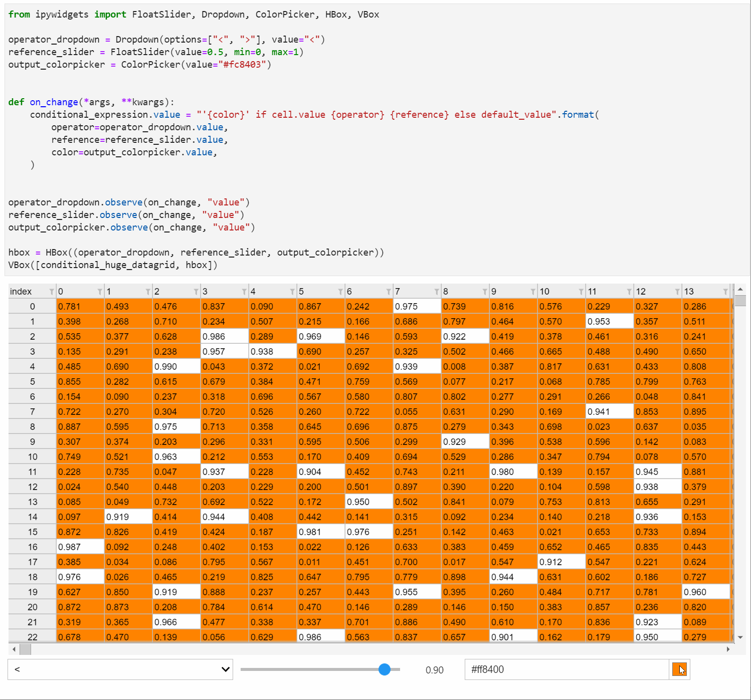Click horizontal scrollbar right arrow

pyautogui.click(x=728, y=649)
